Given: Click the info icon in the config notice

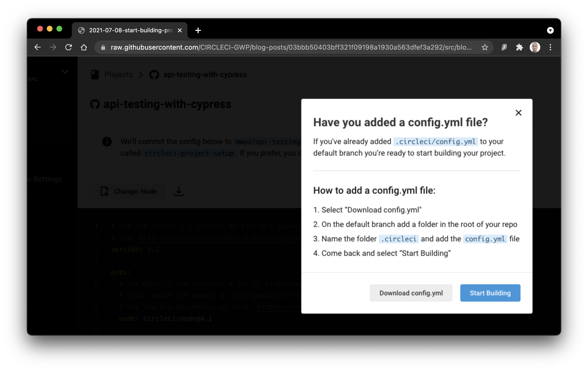Looking at the screenshot, I should pyautogui.click(x=107, y=142).
